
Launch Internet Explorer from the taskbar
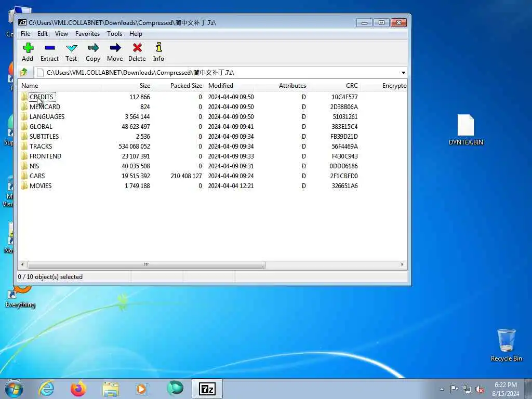pyautogui.click(x=46, y=389)
